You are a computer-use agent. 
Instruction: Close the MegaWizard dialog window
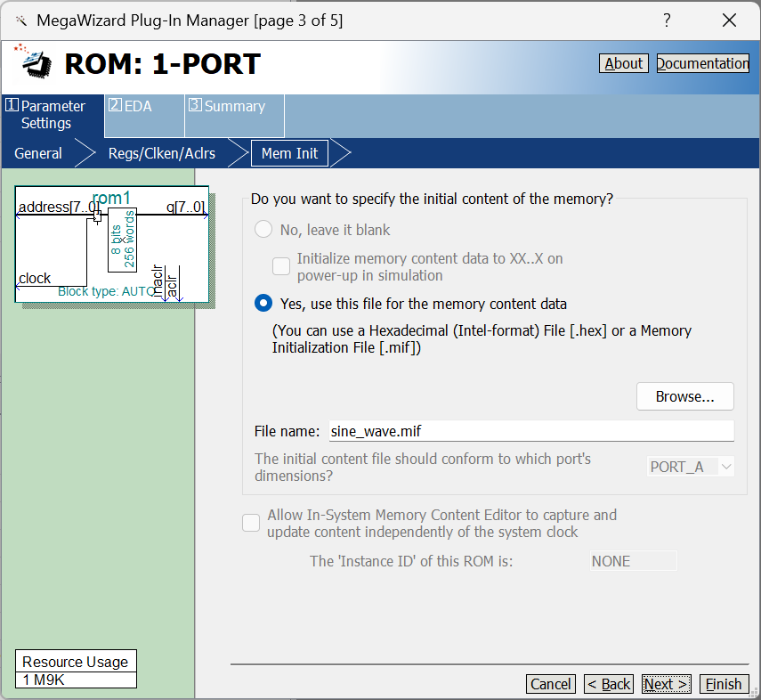pyautogui.click(x=729, y=20)
